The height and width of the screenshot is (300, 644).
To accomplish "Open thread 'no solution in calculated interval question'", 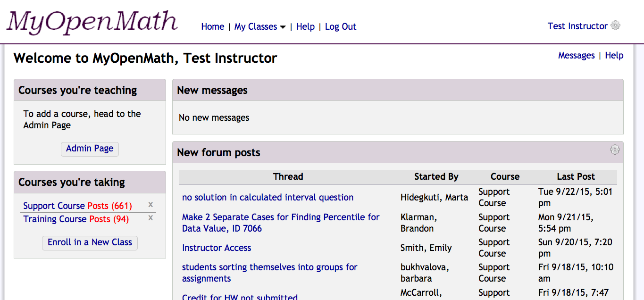I will [268, 197].
